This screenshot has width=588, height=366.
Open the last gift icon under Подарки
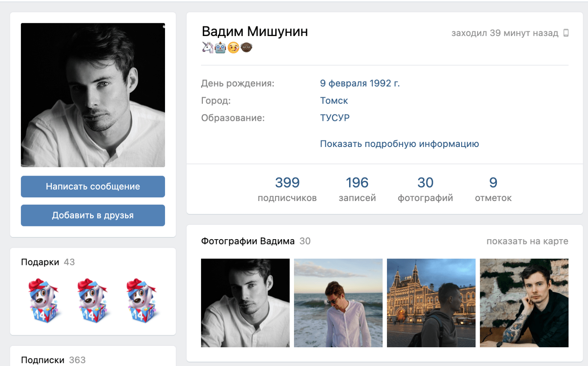point(141,300)
